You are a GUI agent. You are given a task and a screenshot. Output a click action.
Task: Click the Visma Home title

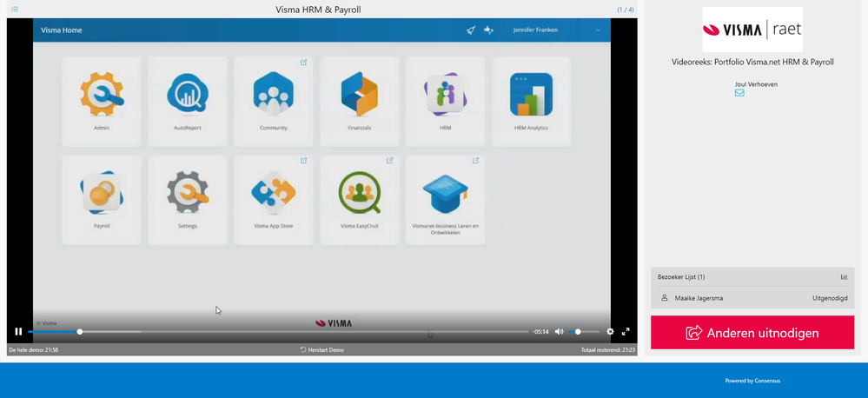coord(62,30)
